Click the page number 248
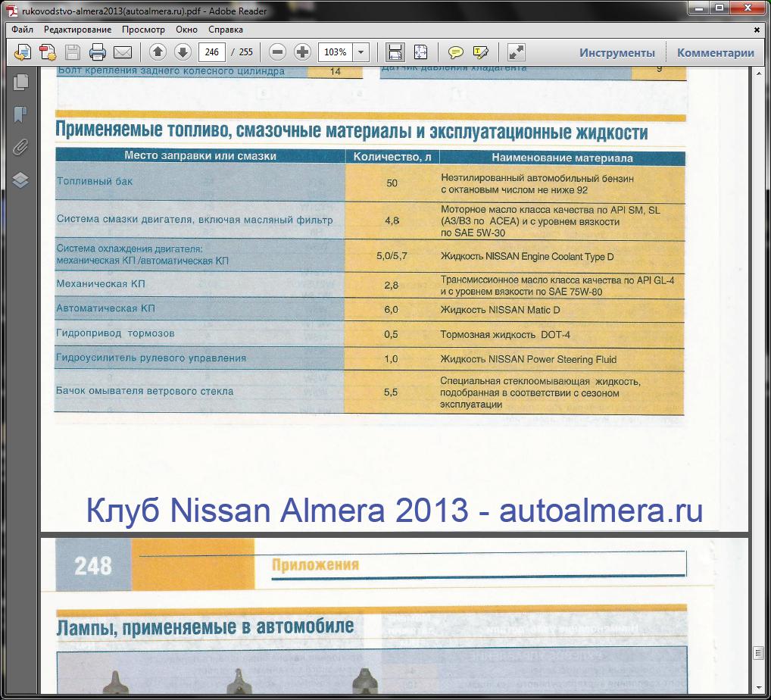771x700 pixels. coord(93,566)
